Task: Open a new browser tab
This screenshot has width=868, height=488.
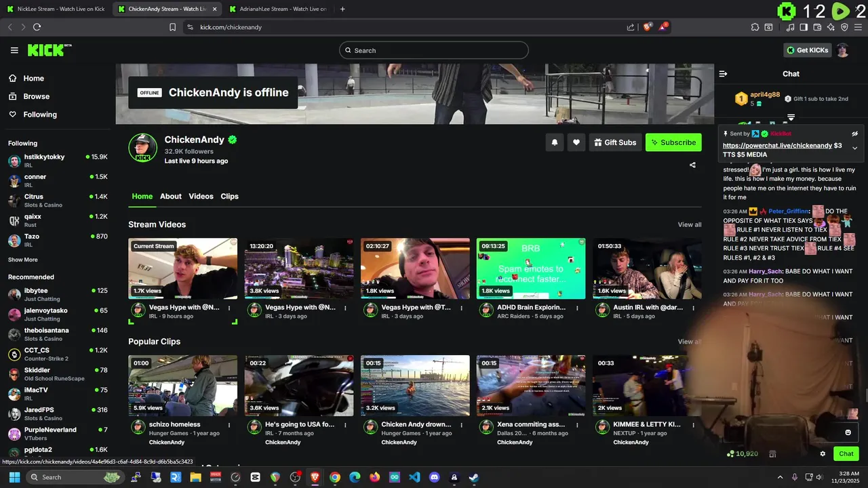Action: (x=342, y=9)
